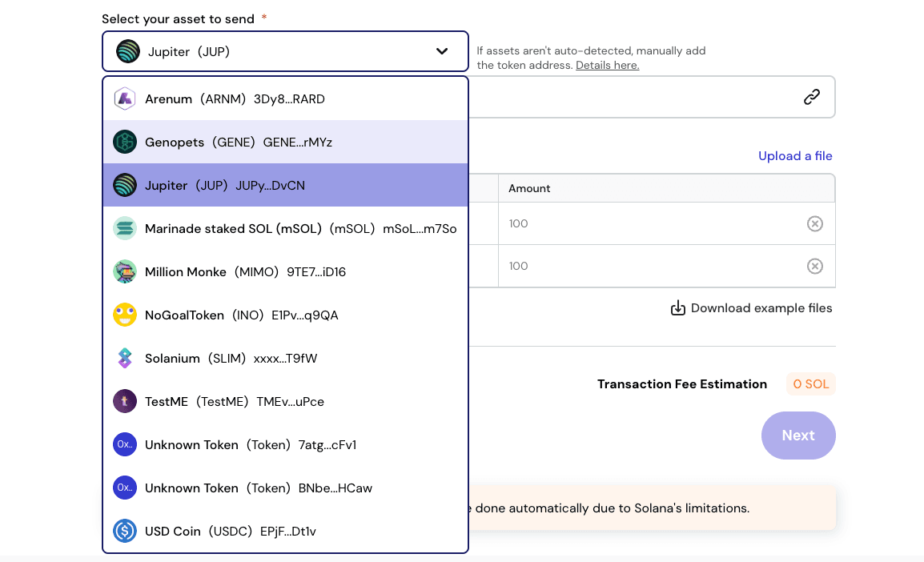Choose Genopets (GENE) option

point(285,142)
